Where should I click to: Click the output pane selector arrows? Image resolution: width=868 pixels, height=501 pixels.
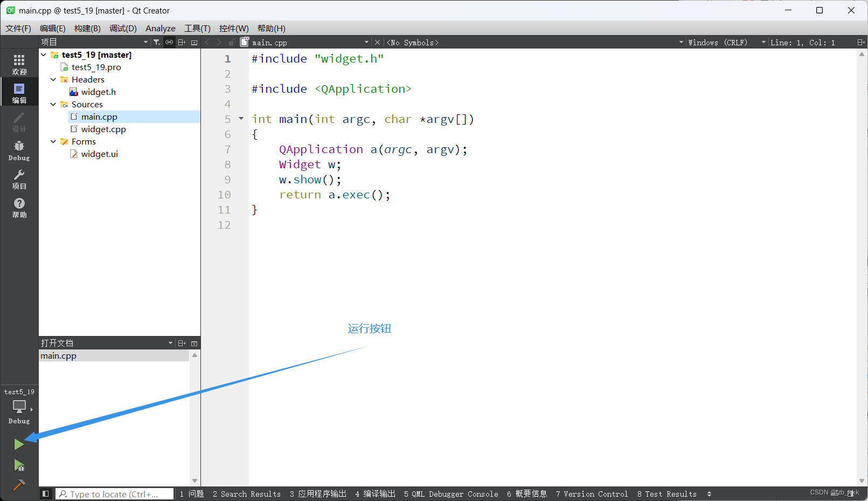(709, 494)
